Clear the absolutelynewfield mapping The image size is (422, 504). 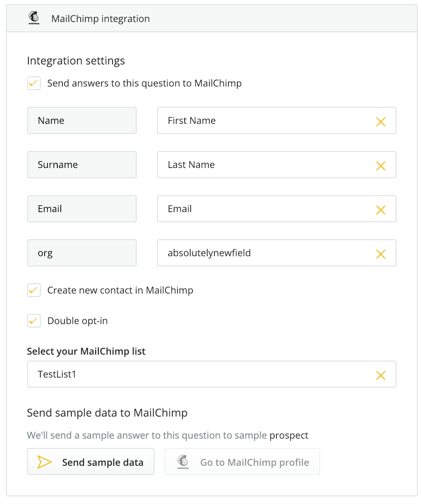coord(380,254)
